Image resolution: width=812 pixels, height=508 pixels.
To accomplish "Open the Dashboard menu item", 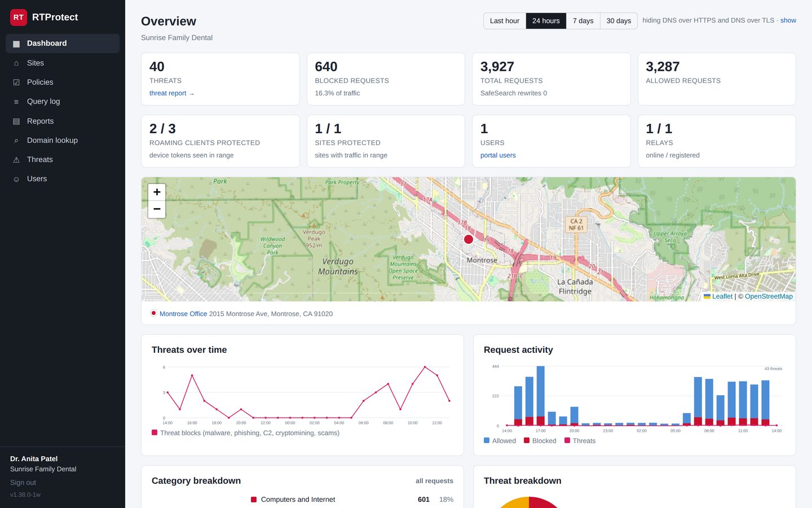I will [63, 43].
